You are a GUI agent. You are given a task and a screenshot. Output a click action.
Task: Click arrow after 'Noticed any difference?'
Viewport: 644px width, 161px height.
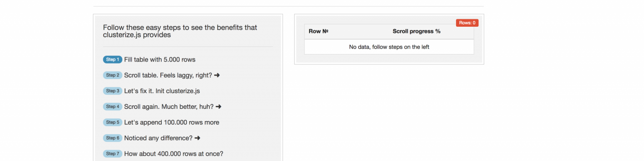197,138
